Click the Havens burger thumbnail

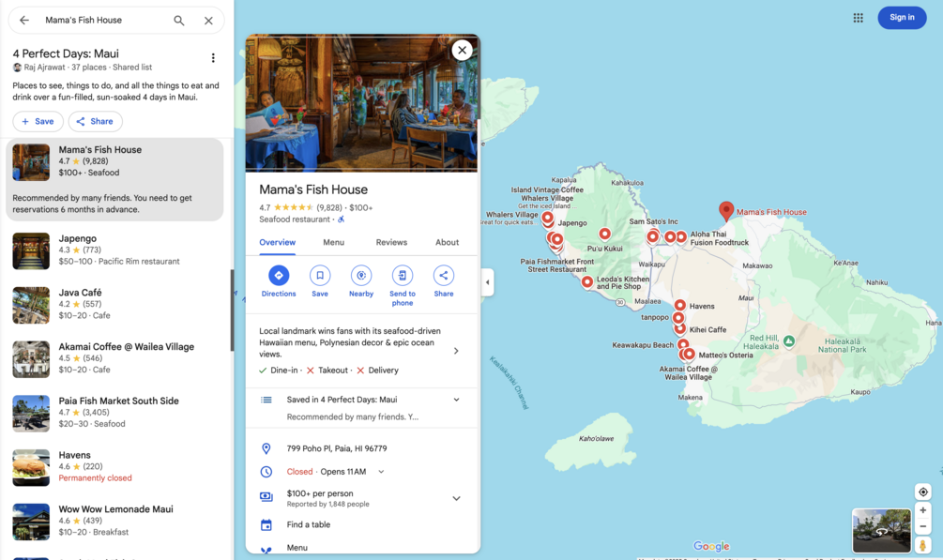tap(31, 467)
